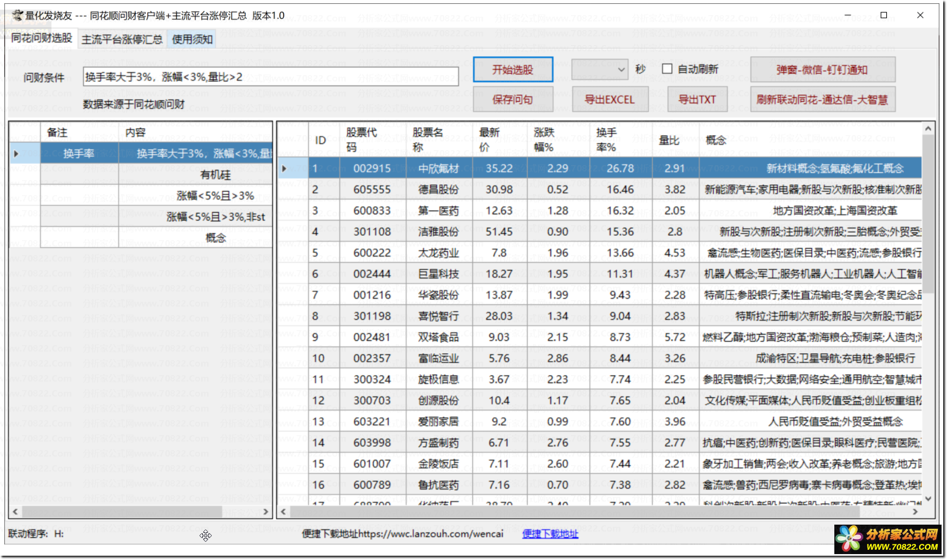Select stock code 002481

(x=372, y=337)
